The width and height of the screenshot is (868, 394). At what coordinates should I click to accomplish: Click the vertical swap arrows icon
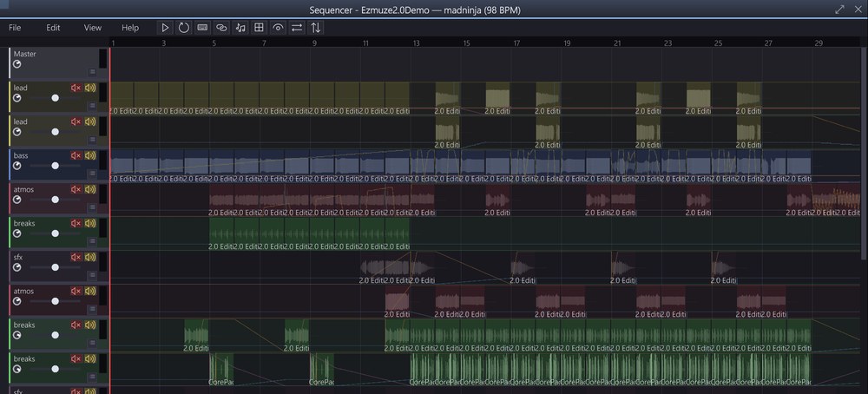tap(316, 28)
